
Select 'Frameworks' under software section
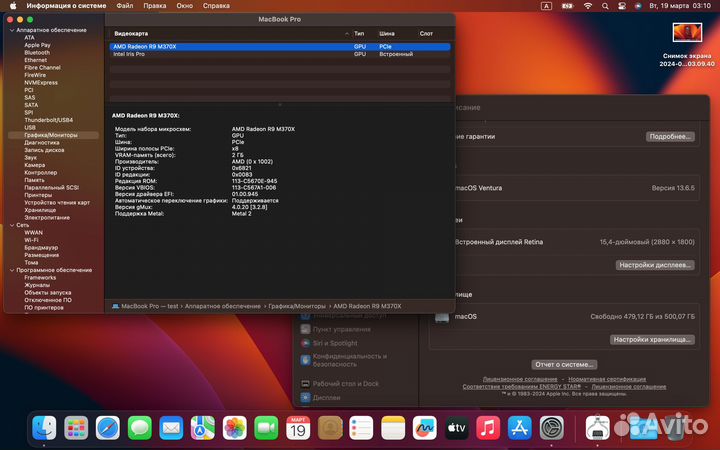(40, 278)
